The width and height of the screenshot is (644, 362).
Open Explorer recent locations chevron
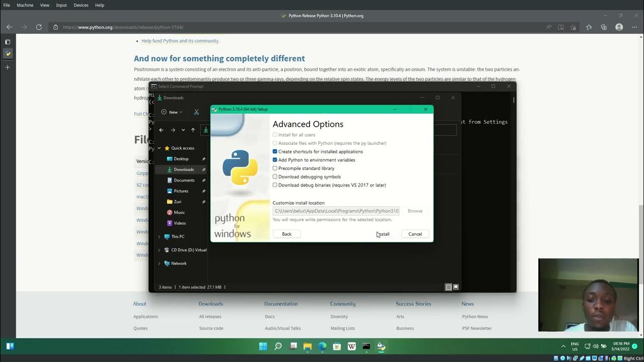183,130
